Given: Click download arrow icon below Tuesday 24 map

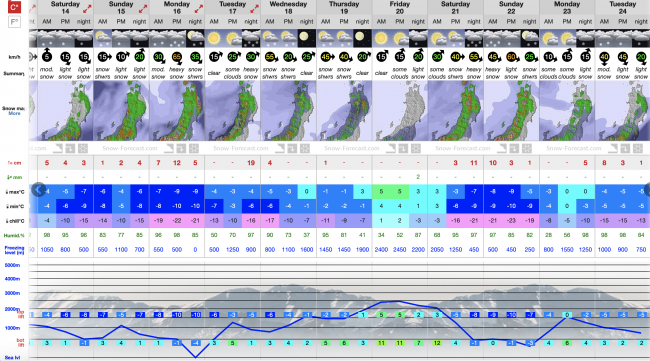Looking at the screenshot, I should 625,148.
